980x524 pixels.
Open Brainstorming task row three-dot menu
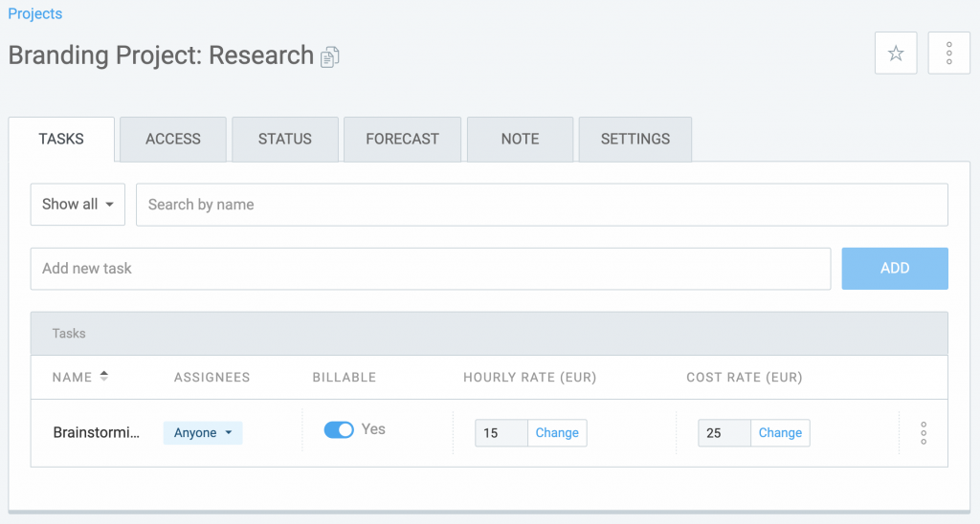(x=924, y=433)
